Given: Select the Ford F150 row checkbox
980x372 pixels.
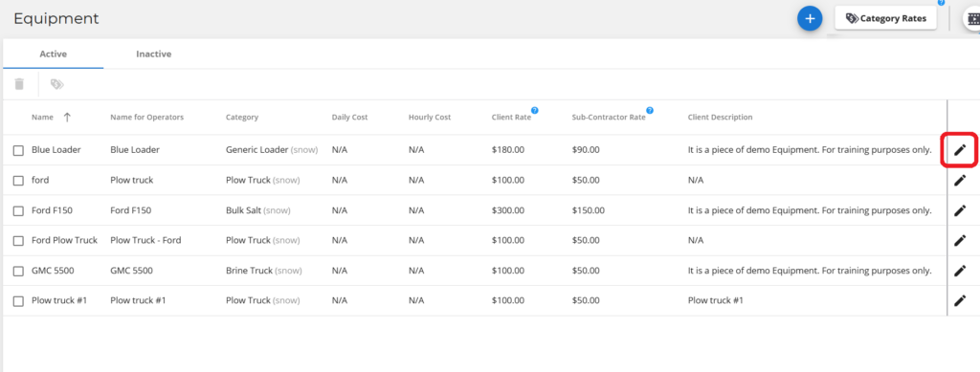Looking at the screenshot, I should (19, 211).
